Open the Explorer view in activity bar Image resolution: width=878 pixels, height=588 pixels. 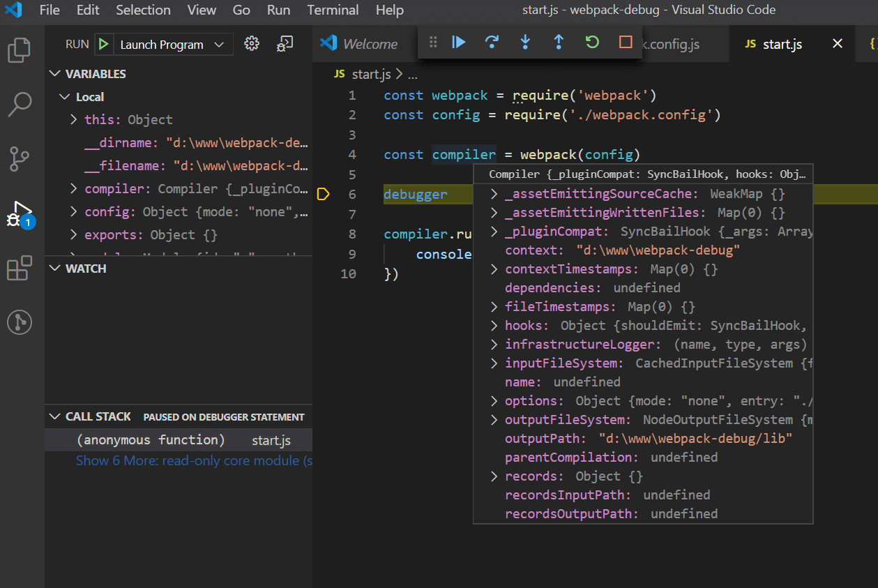(20, 50)
